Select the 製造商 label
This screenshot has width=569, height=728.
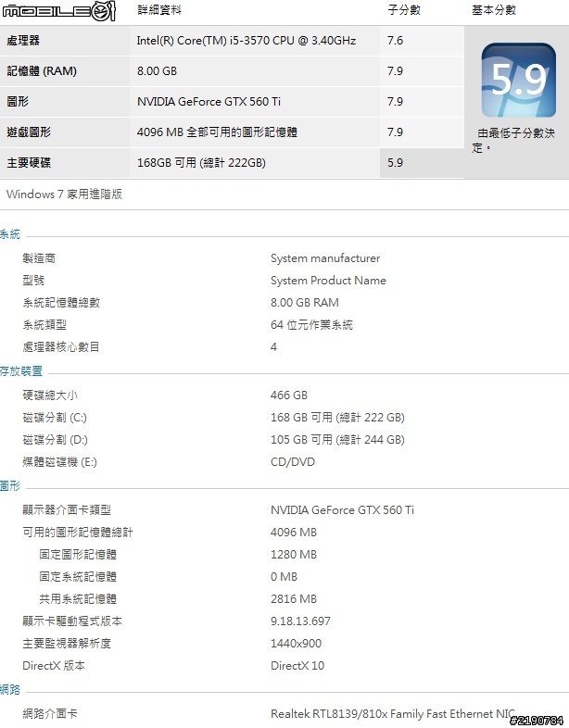[39, 258]
